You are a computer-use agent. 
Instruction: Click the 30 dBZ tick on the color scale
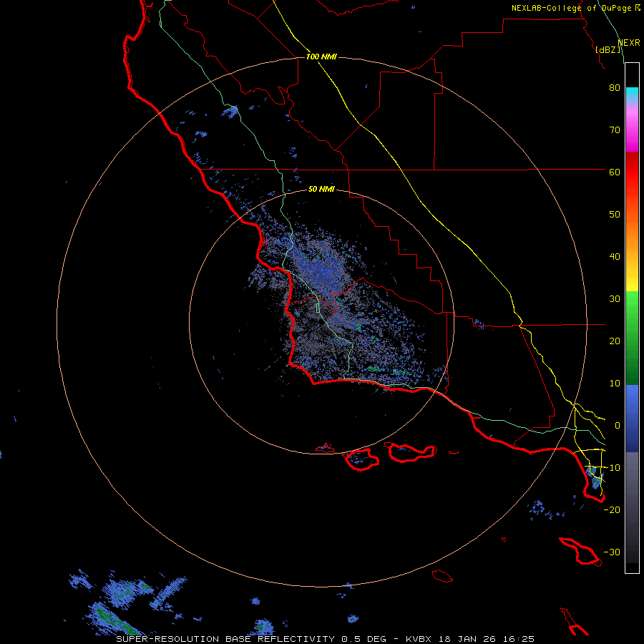615,299
